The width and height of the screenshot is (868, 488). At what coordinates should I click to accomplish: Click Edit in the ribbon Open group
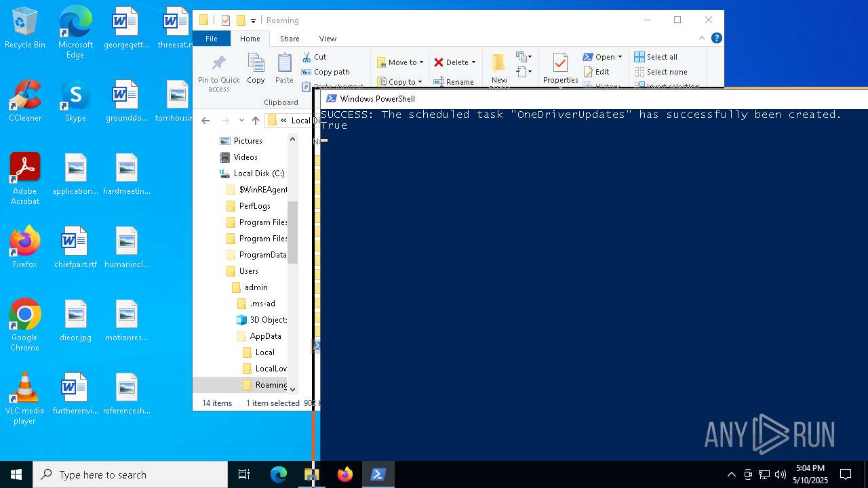point(596,72)
